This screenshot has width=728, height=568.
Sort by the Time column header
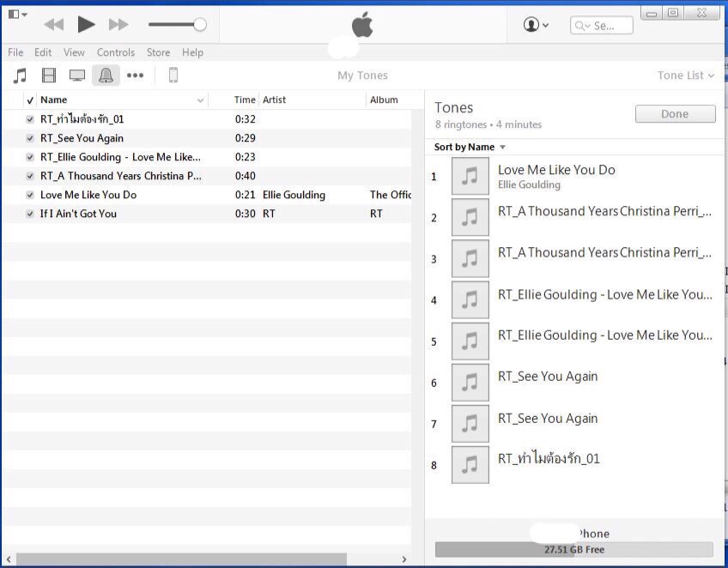pos(244,100)
